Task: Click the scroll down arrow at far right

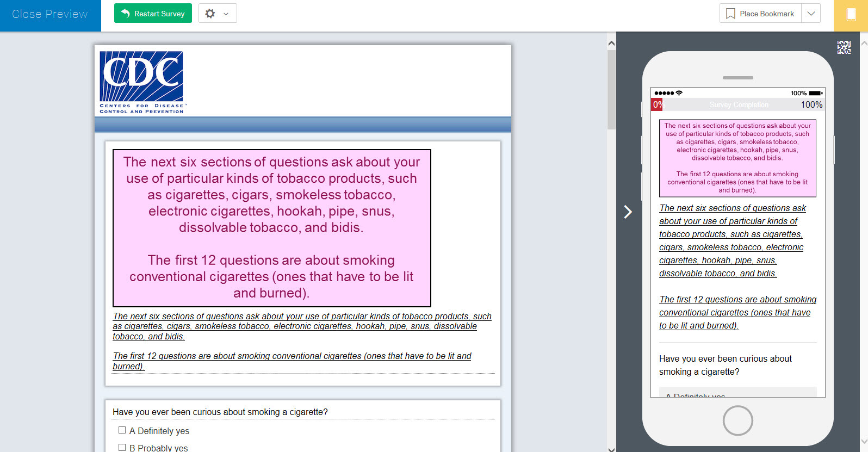Action: (864, 442)
